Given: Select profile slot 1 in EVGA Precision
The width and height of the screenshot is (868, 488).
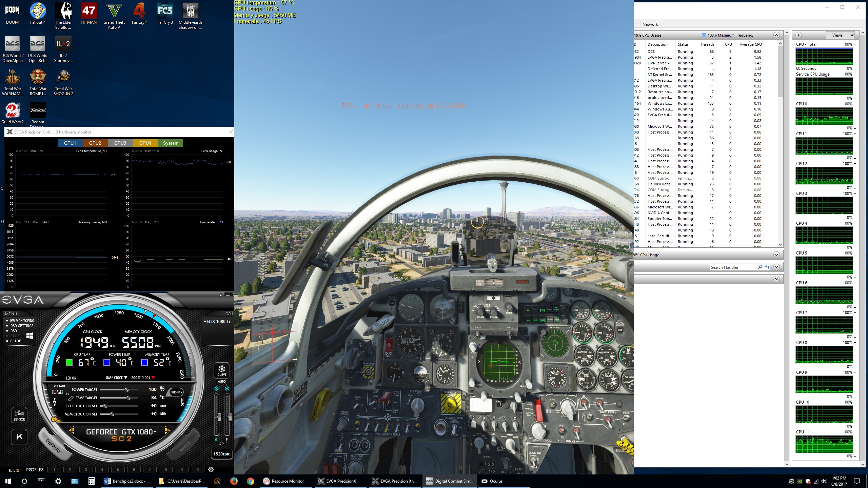Looking at the screenshot, I should [54, 470].
